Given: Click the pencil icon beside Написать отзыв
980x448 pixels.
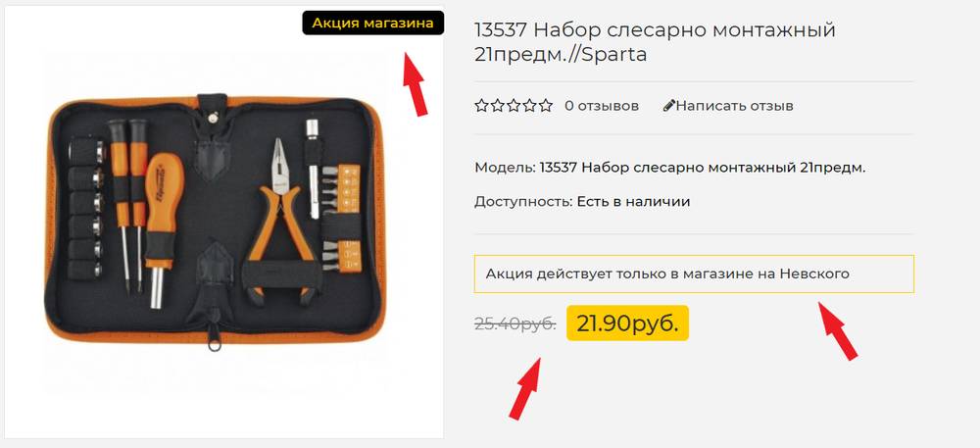Looking at the screenshot, I should click(x=669, y=106).
